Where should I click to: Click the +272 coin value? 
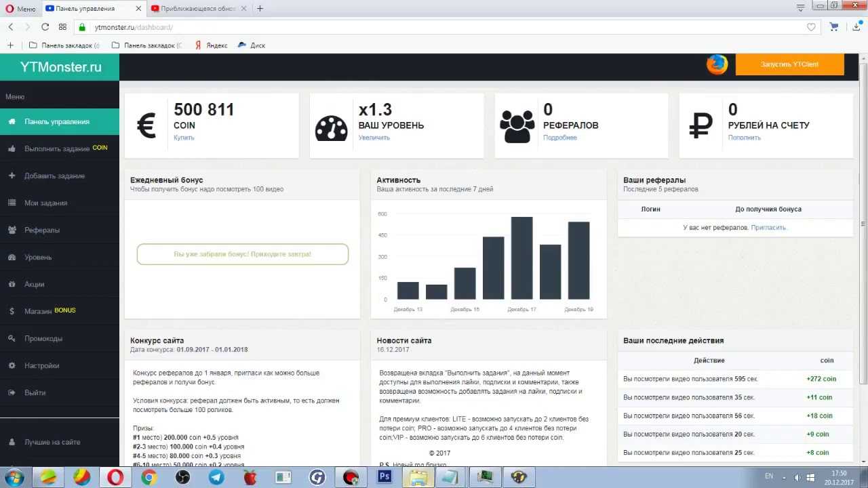pyautogui.click(x=821, y=379)
